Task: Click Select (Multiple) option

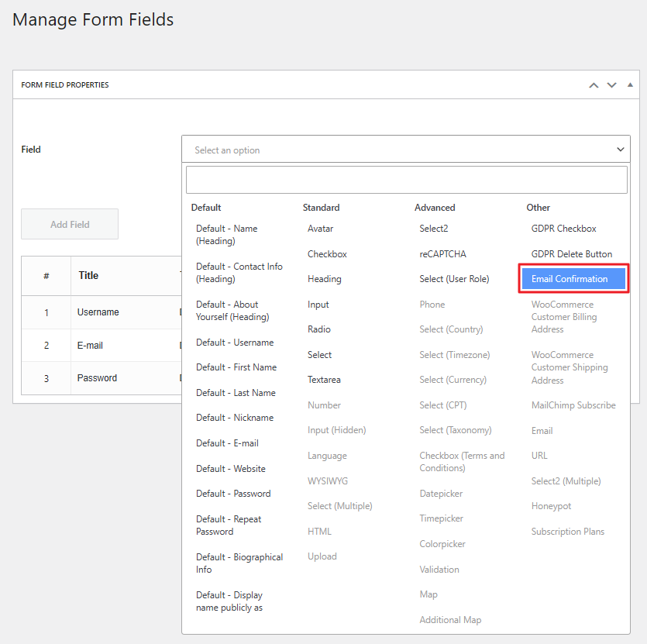Action: tap(339, 506)
